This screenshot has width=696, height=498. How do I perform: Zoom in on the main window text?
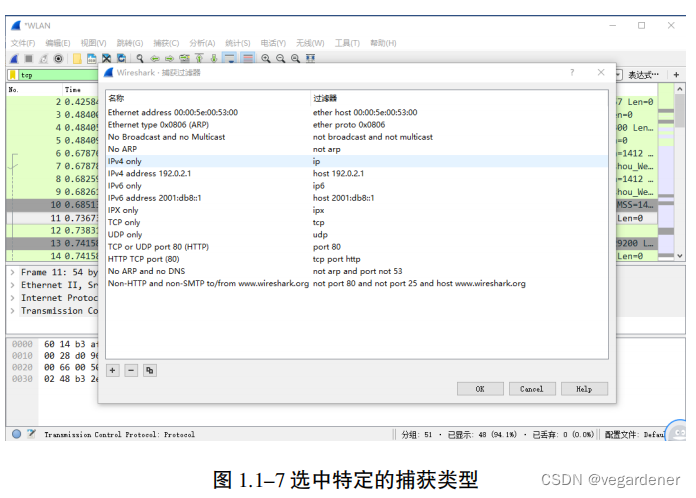[x=266, y=59]
